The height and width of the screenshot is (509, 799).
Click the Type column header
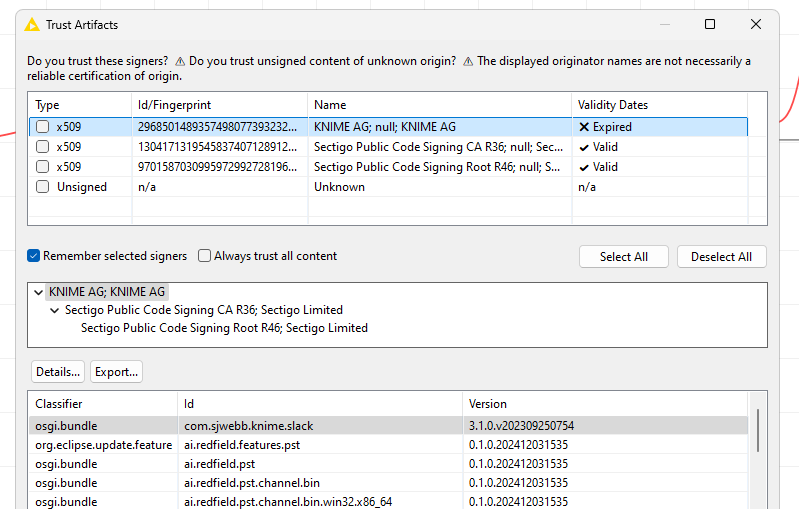coord(80,105)
